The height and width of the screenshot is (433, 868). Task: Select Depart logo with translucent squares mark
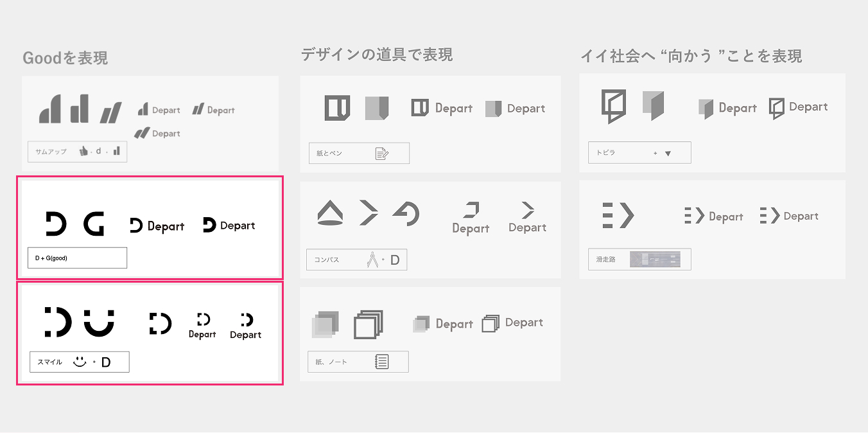point(443,324)
